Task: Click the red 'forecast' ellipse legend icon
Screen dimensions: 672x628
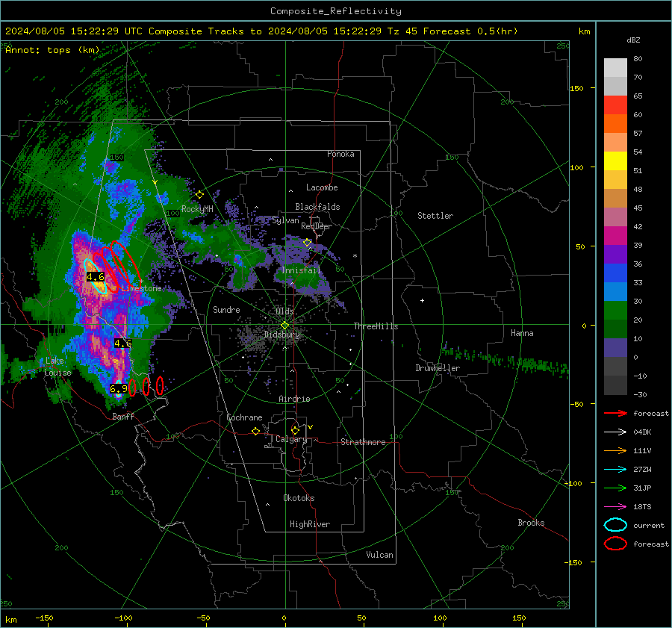Action: click(615, 544)
